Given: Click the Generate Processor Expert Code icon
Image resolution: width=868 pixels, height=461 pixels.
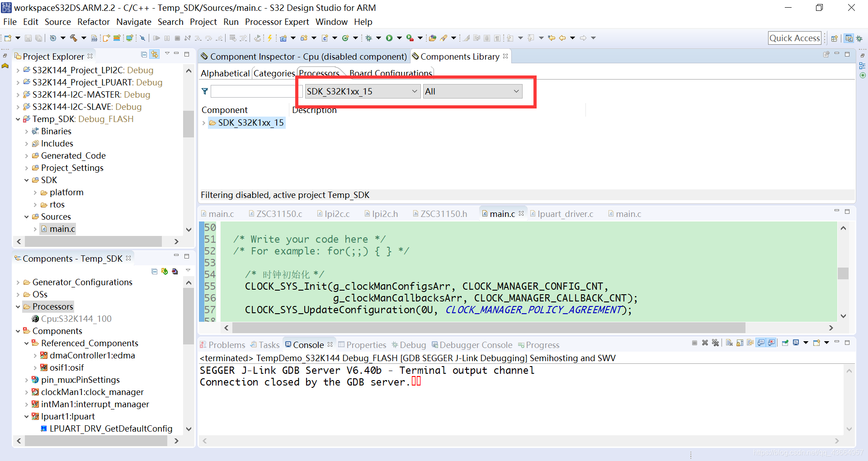Looking at the screenshot, I should [x=164, y=271].
